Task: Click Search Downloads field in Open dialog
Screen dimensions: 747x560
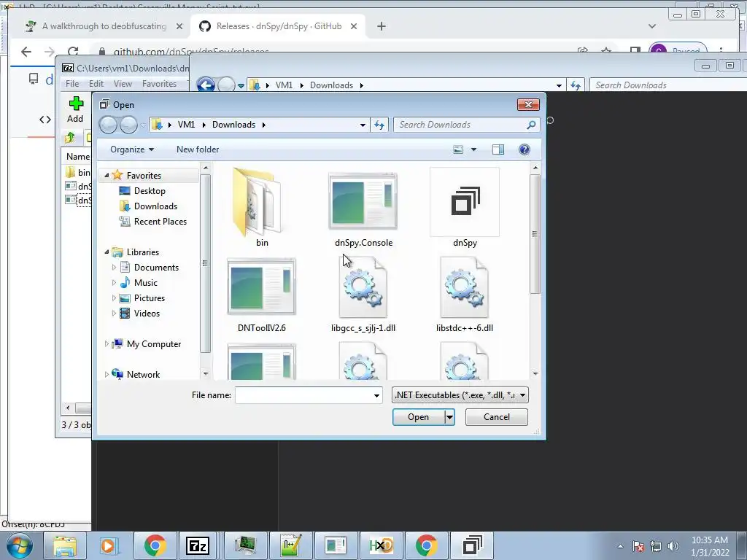Action: tap(460, 125)
